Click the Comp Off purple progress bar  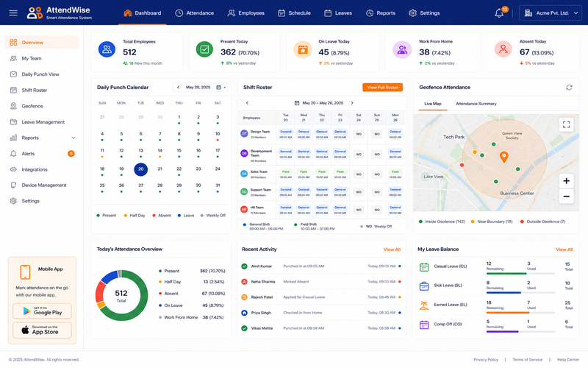(x=502, y=332)
